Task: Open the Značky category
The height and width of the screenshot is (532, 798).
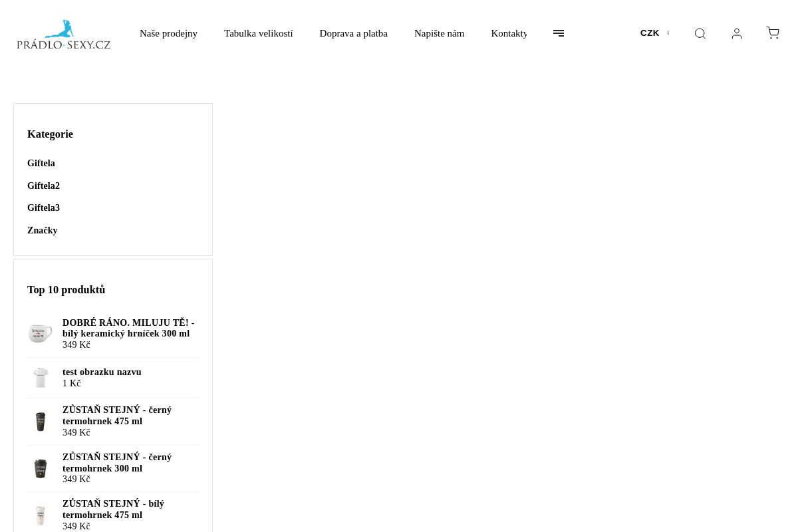Action: [x=42, y=231]
